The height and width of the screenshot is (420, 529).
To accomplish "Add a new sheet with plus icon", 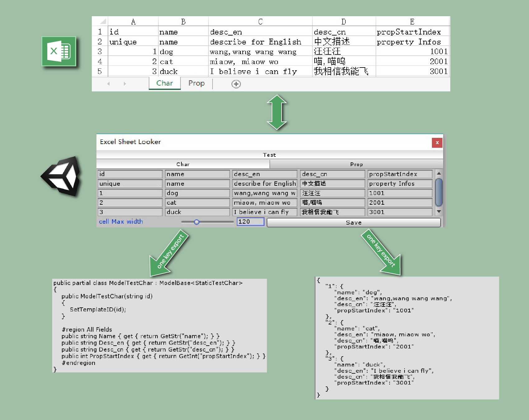I will [236, 84].
